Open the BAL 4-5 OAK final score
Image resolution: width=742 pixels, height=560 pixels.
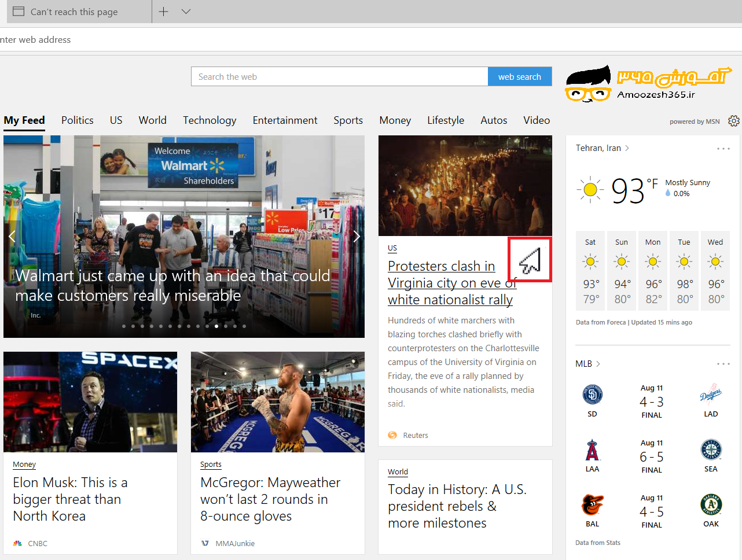click(652, 511)
